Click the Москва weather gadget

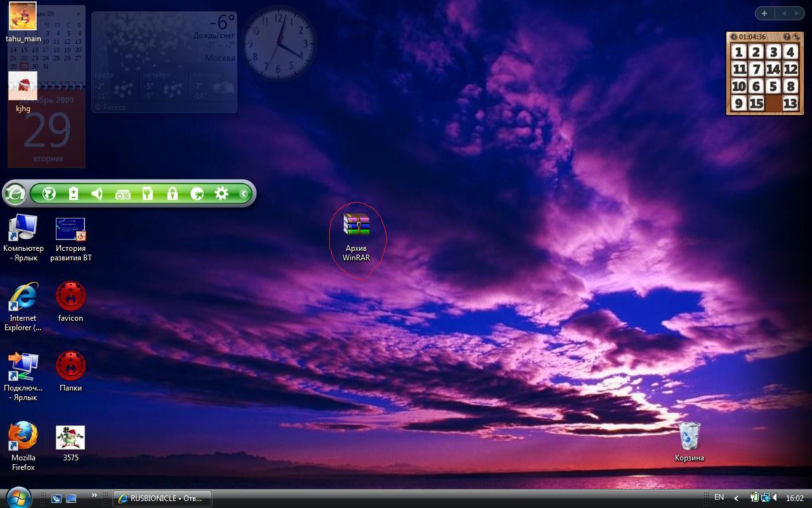tap(164, 62)
